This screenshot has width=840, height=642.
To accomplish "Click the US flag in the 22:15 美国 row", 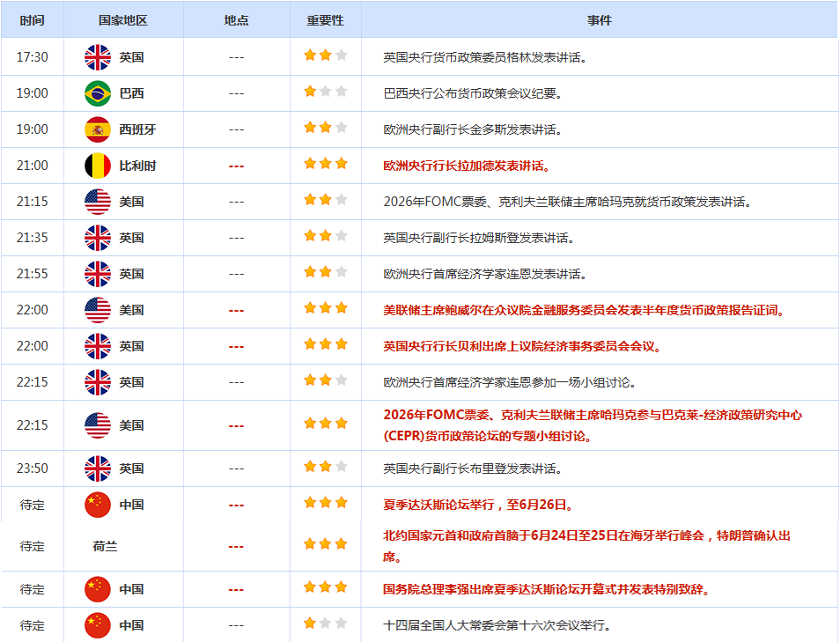I will [98, 425].
